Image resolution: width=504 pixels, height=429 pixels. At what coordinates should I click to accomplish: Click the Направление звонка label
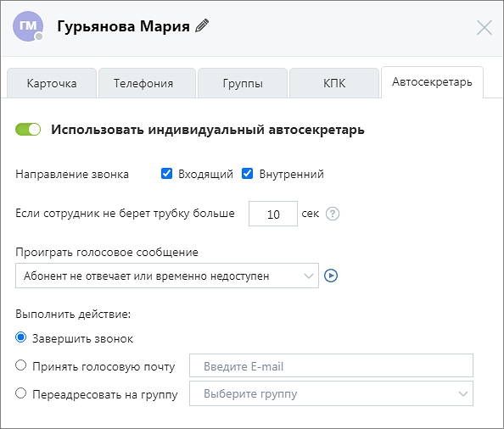pos(72,174)
